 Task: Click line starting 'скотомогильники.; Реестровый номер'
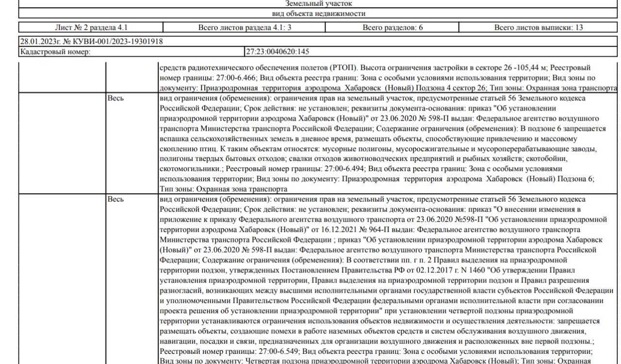click(x=360, y=169)
